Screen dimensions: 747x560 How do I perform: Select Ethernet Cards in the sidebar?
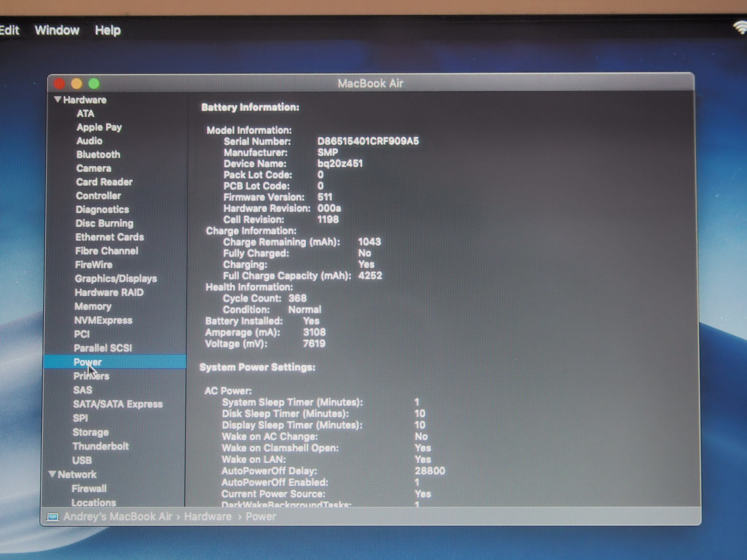click(x=109, y=237)
